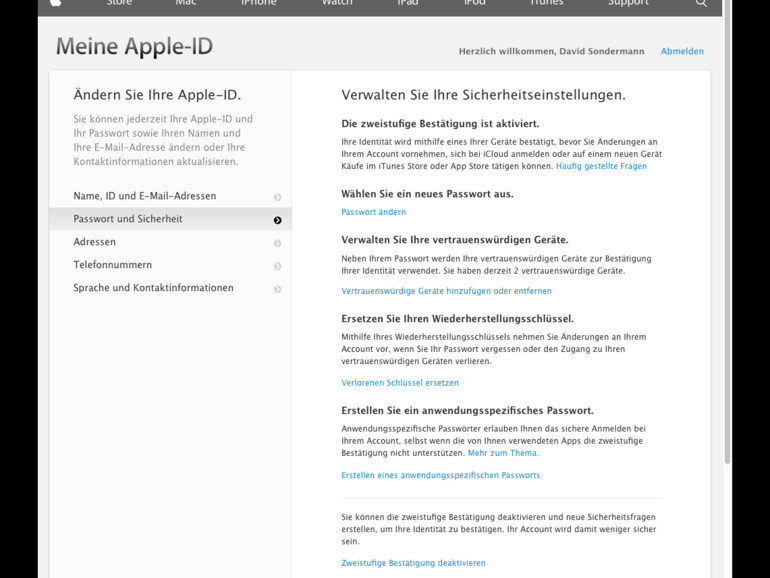Click arrow icon beside Name, ID und E-Mail-Adressen
Screen dimensions: 770x578
click(x=277, y=197)
